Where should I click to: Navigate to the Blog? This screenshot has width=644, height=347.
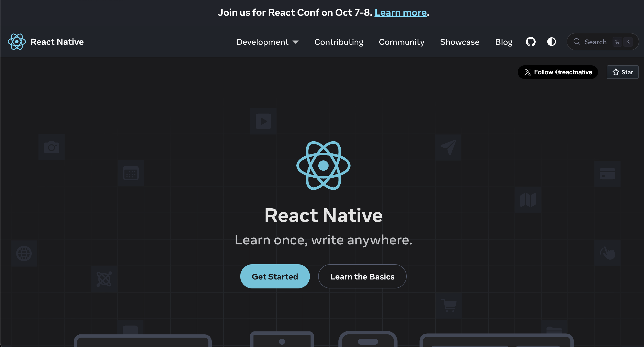[503, 42]
